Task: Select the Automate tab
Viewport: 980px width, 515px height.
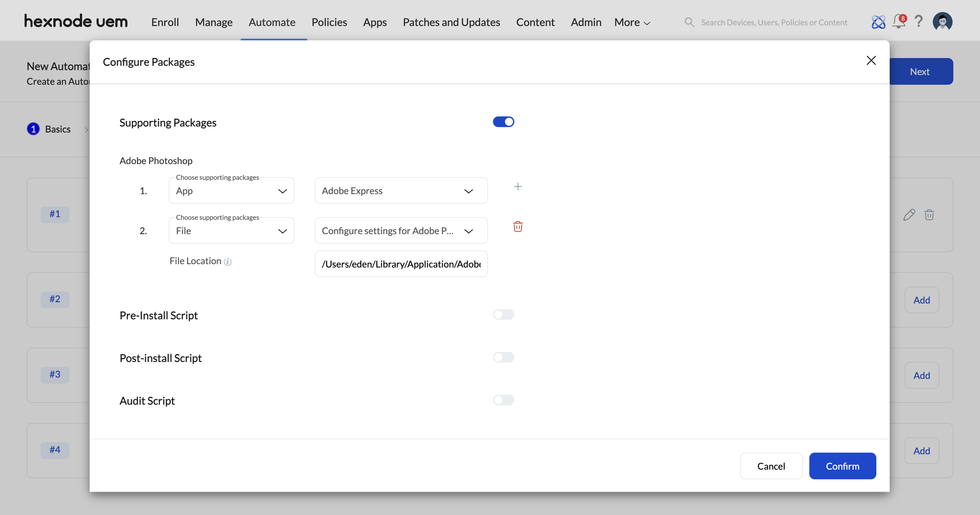Action: (x=272, y=22)
